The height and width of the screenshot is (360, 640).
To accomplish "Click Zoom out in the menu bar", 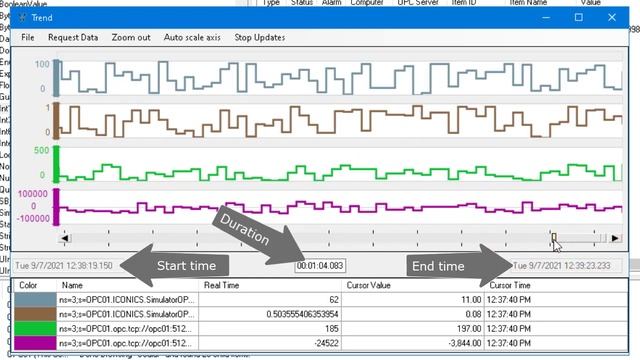I will (x=131, y=38).
